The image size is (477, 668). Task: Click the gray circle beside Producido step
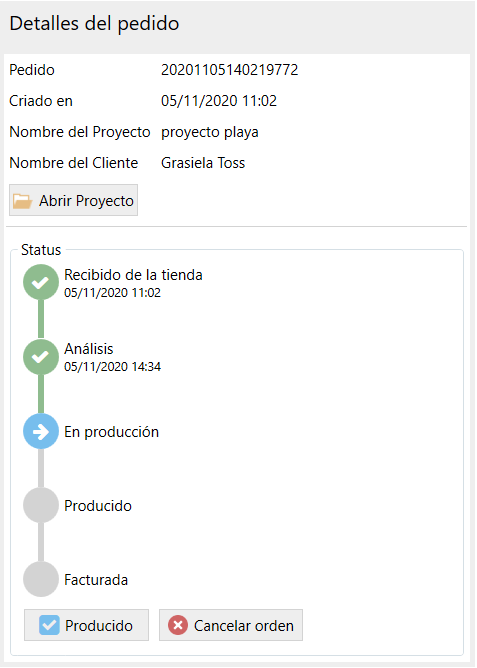[41, 505]
